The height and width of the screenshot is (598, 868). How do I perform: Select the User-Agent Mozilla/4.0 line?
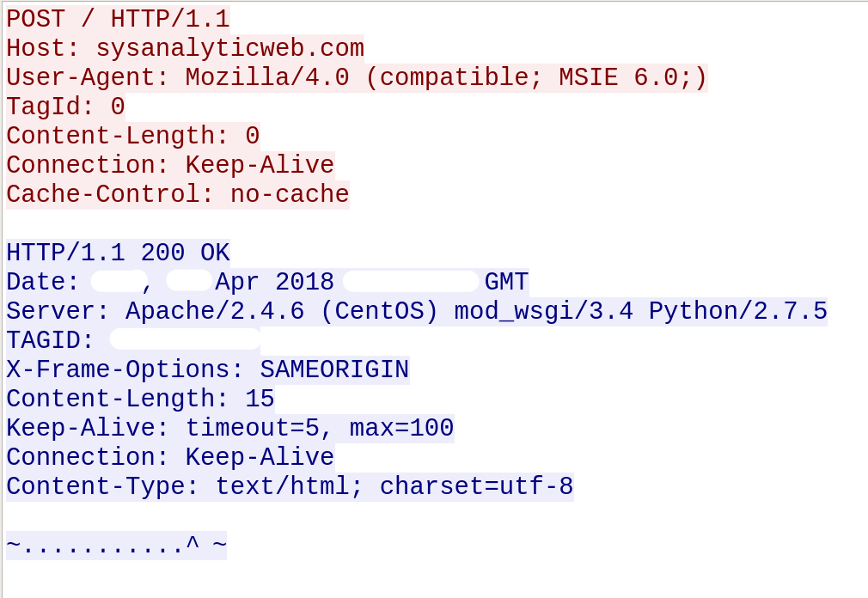point(356,77)
